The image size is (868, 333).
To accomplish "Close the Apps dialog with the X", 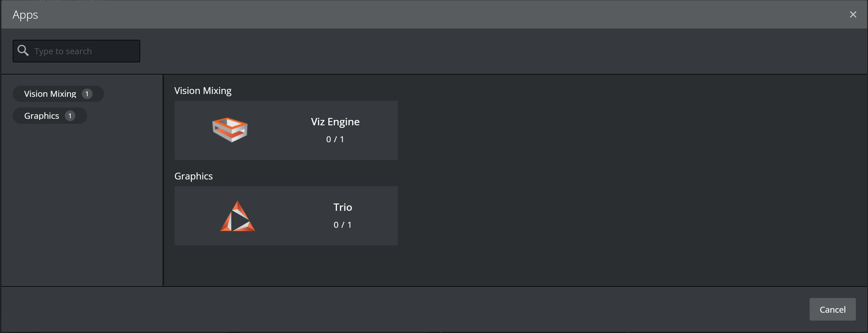I will coord(853,14).
